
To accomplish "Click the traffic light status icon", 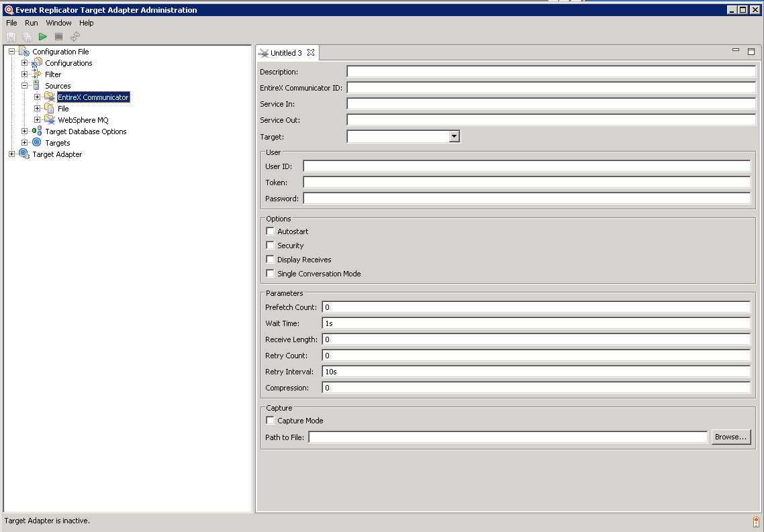I will 756,522.
